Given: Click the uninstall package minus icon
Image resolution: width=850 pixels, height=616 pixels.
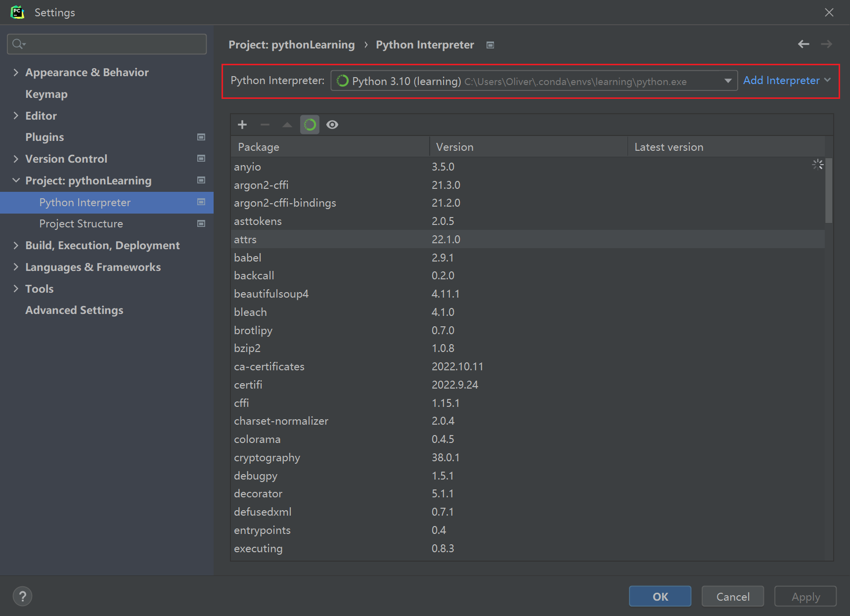Looking at the screenshot, I should pyautogui.click(x=265, y=125).
